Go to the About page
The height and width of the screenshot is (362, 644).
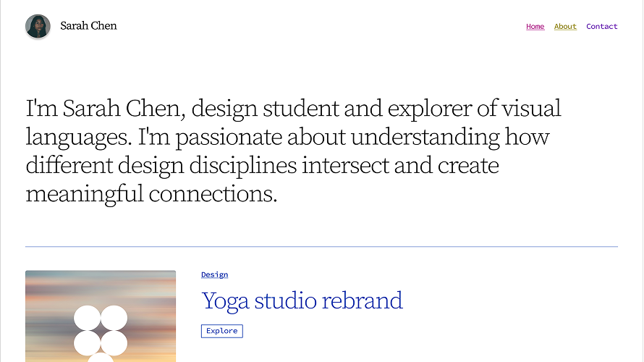point(565,27)
